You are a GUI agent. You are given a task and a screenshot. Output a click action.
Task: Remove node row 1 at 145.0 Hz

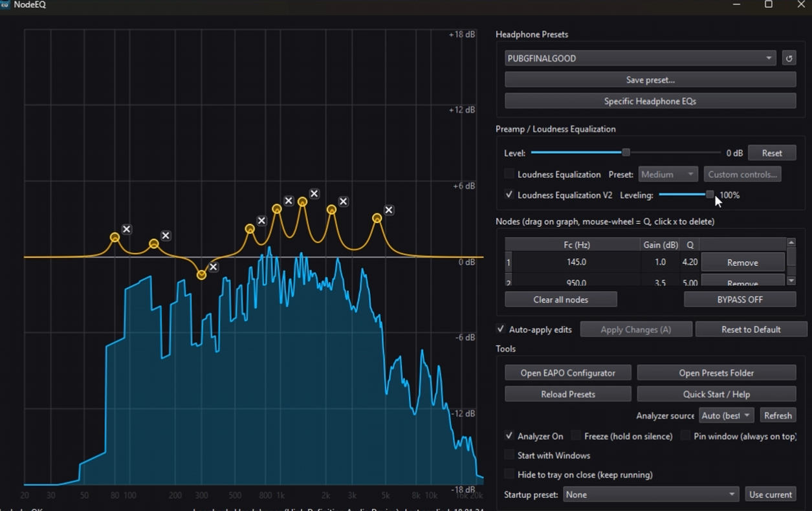[742, 263]
